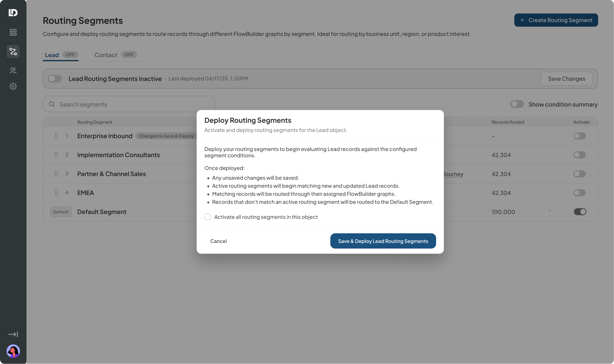Click the 100,000 records routed value
Viewport: 614px width, 364px height.
(503, 212)
